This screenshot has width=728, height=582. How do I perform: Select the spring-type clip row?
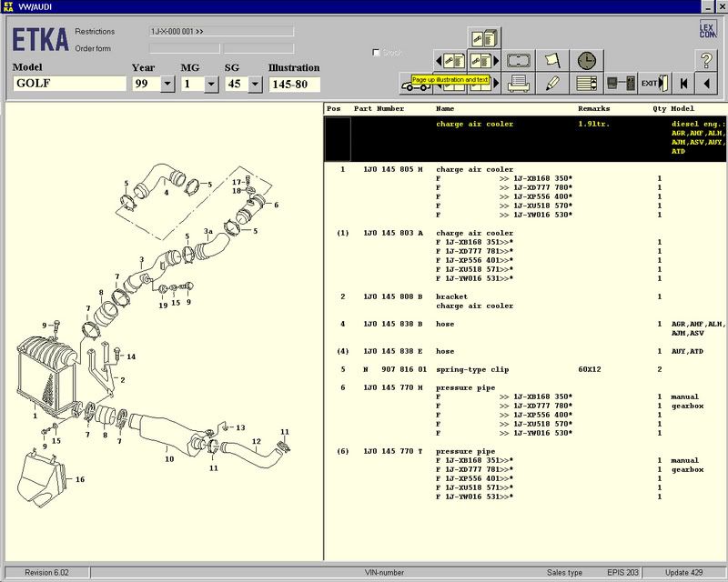click(x=525, y=369)
